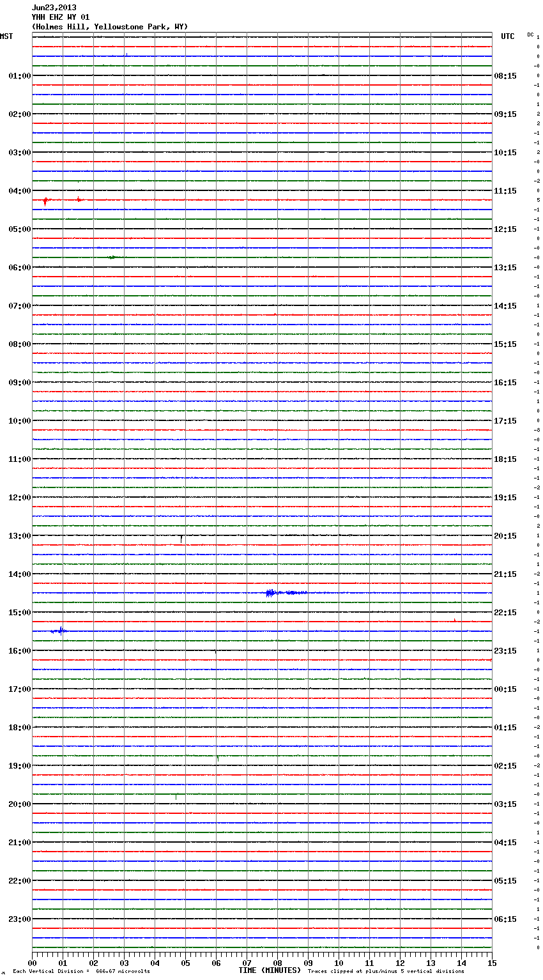This screenshot has height=980, width=543.
Task: Click the 15 minute tick label
Action: pos(492,963)
